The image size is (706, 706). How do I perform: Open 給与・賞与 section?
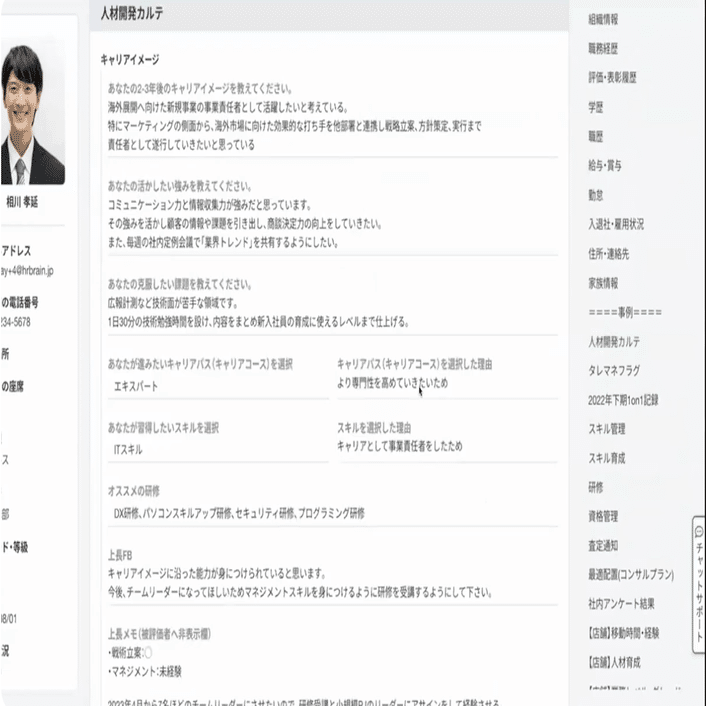tap(605, 165)
